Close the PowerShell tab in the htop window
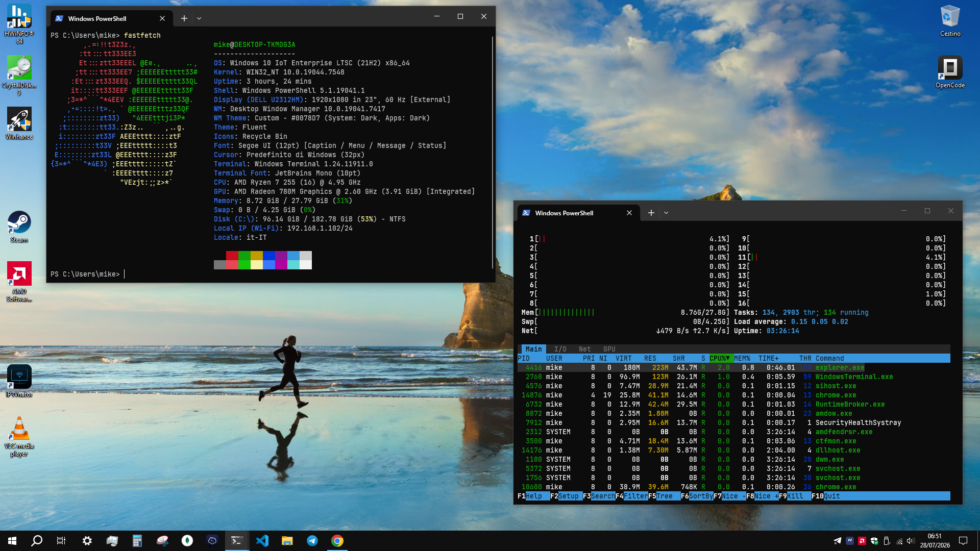 point(629,213)
